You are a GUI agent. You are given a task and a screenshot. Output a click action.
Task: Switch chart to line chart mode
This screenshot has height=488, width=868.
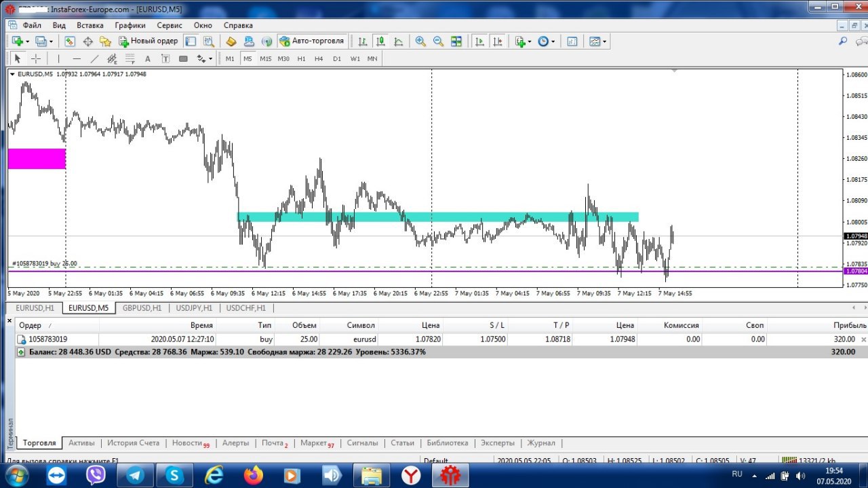click(x=398, y=41)
